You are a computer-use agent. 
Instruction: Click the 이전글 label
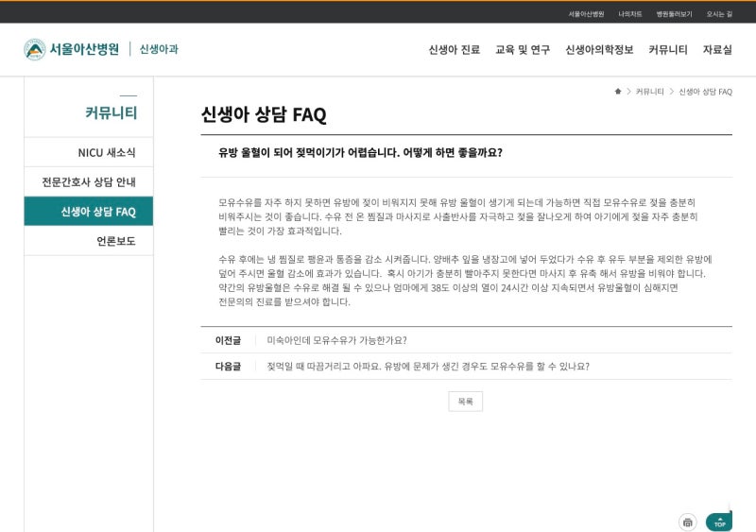pos(228,340)
